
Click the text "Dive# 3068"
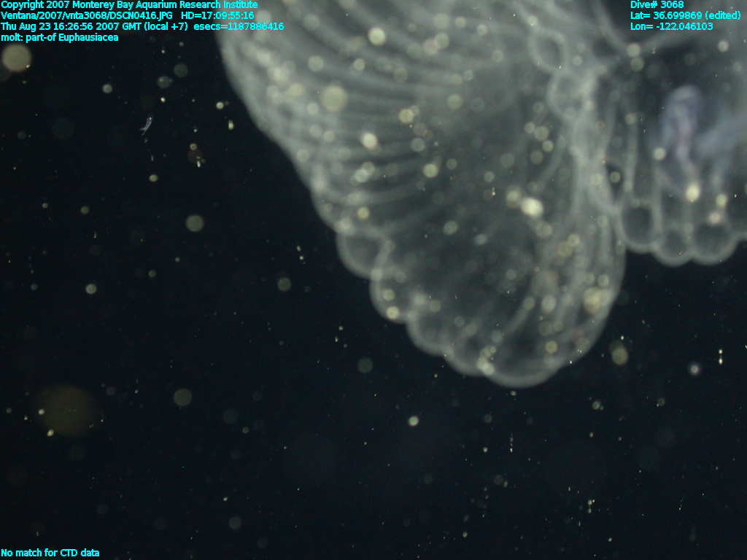click(657, 5)
